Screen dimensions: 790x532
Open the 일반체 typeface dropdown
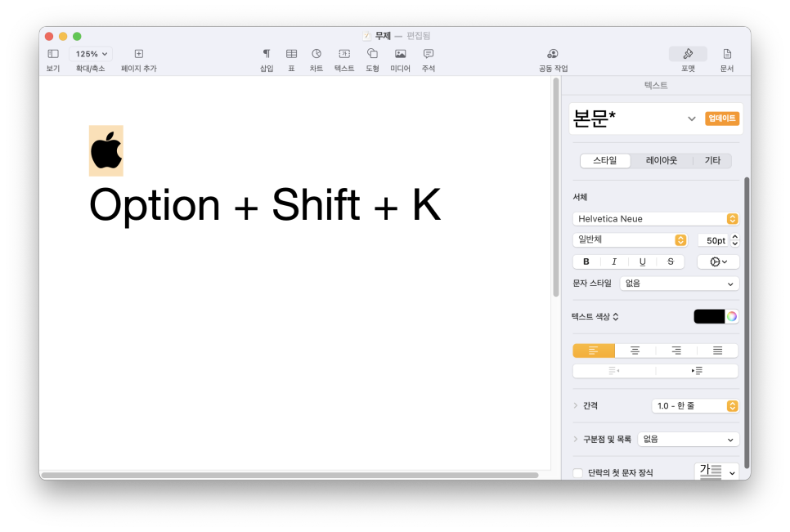coord(630,240)
